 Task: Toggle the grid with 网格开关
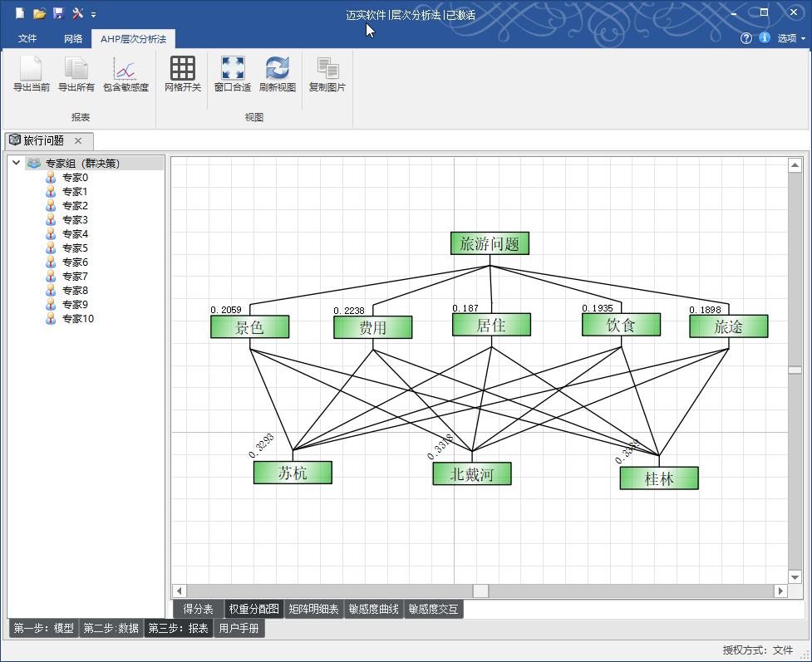182,73
